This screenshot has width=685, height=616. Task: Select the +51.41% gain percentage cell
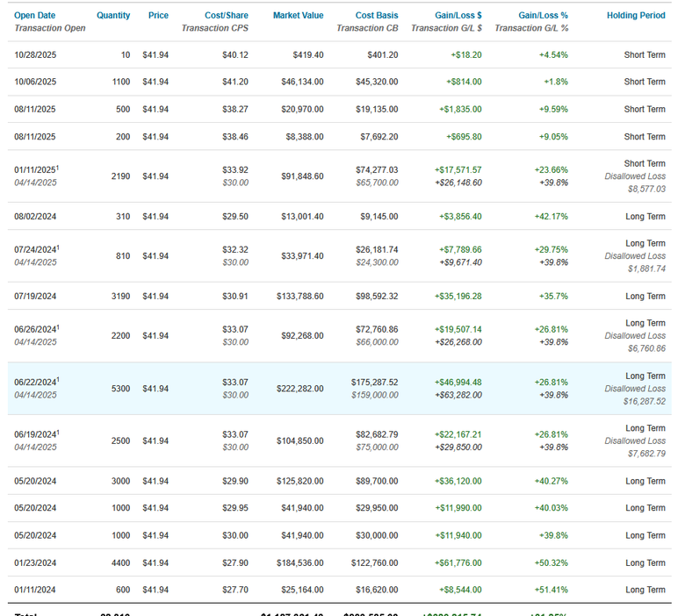[551, 591]
